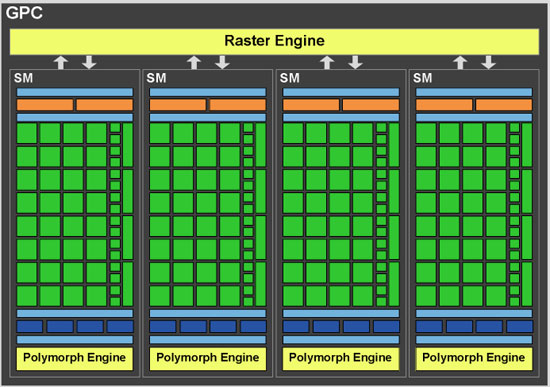This screenshot has width=550, height=387.
Task: Click the top light-blue bar in leftmost SM
Action: point(75,92)
